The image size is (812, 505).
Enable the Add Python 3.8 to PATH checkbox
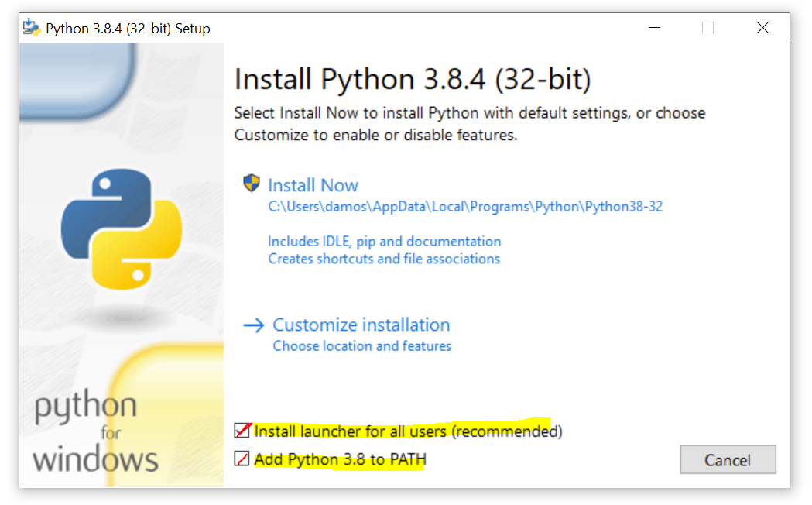pyautogui.click(x=242, y=459)
